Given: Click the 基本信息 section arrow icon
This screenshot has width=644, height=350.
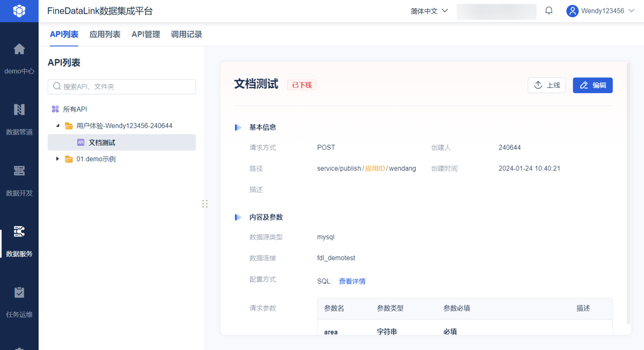Looking at the screenshot, I should [238, 127].
